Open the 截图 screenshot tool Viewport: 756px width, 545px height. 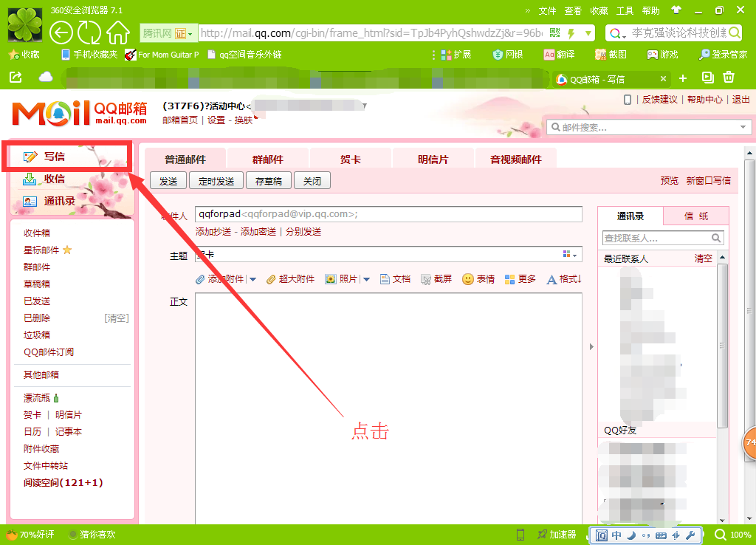coord(611,55)
